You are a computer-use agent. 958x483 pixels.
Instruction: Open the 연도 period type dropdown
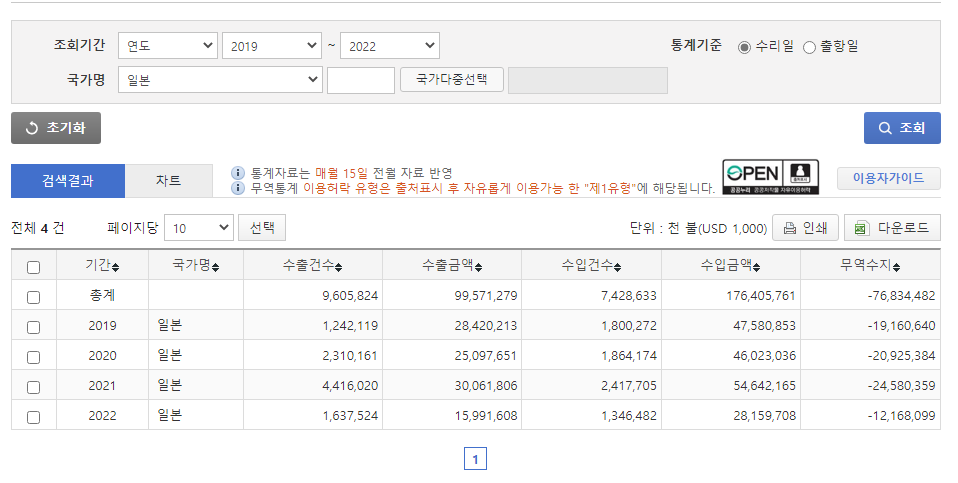(x=168, y=46)
